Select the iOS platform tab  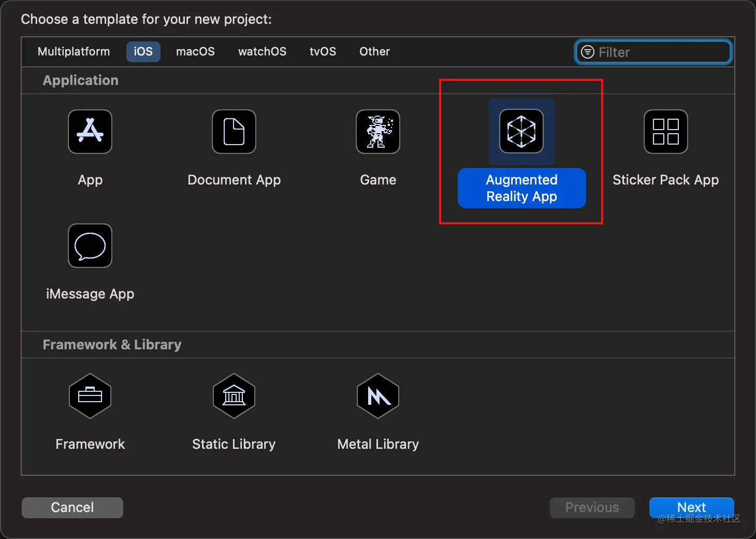click(143, 52)
